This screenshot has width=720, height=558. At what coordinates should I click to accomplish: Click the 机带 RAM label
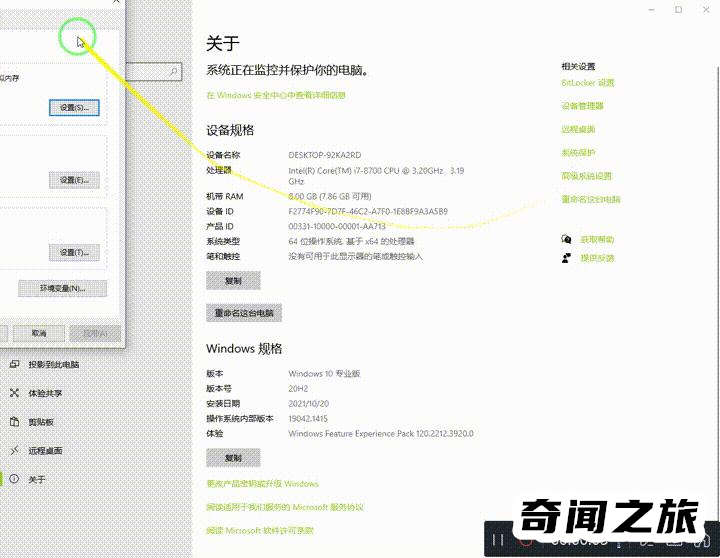pyautogui.click(x=225, y=196)
